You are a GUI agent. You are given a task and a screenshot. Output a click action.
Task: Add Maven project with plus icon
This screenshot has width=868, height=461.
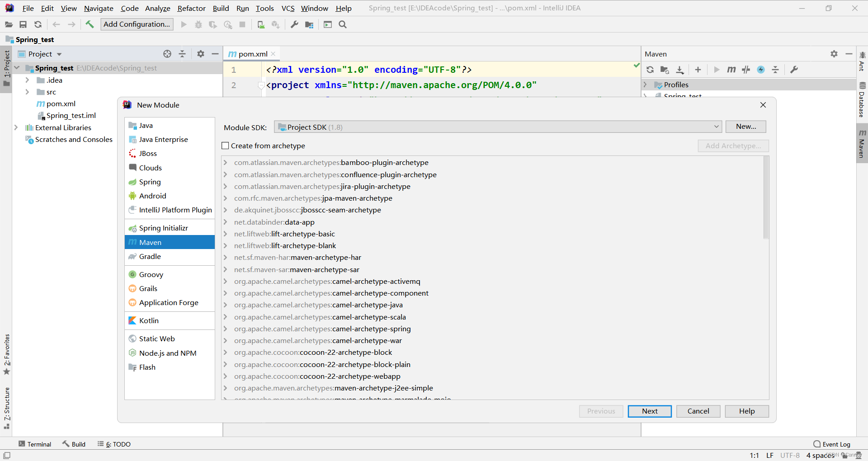(x=698, y=70)
